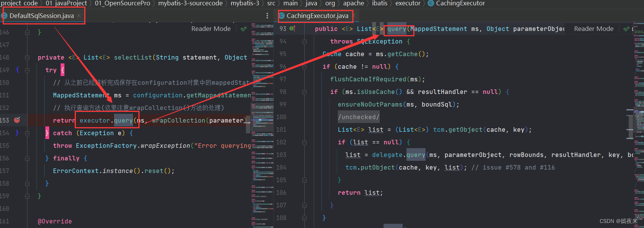Collapse try block at line 149

(x=27, y=70)
